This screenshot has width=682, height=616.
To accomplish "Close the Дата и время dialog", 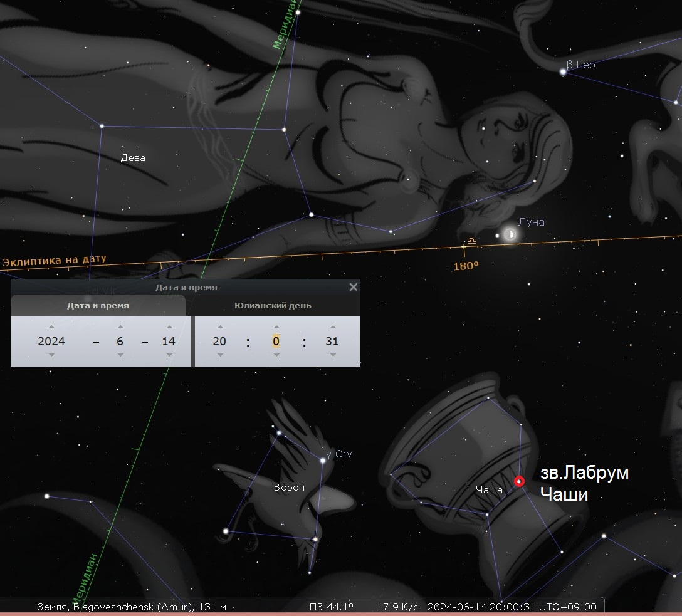I will [x=353, y=287].
